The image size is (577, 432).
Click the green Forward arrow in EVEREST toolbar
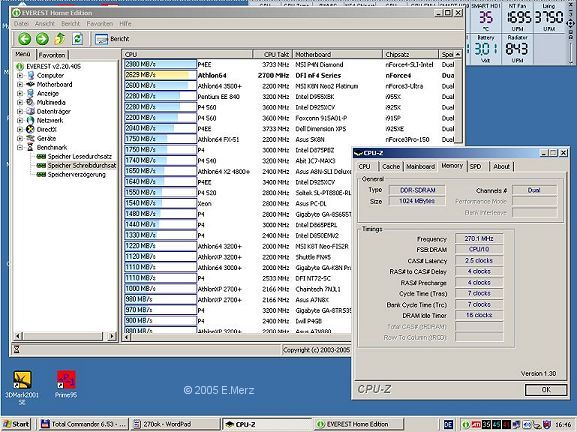42,39
